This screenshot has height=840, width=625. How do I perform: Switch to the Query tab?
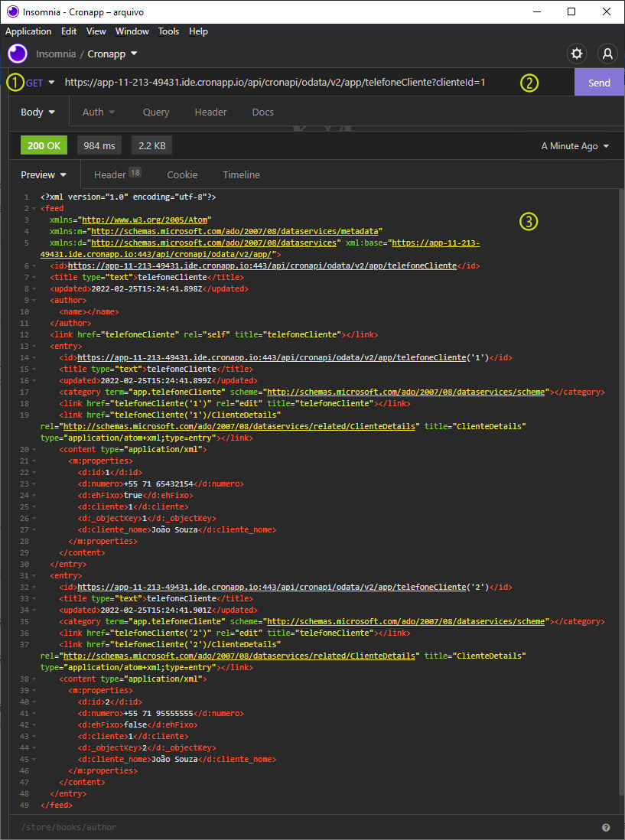tap(156, 112)
